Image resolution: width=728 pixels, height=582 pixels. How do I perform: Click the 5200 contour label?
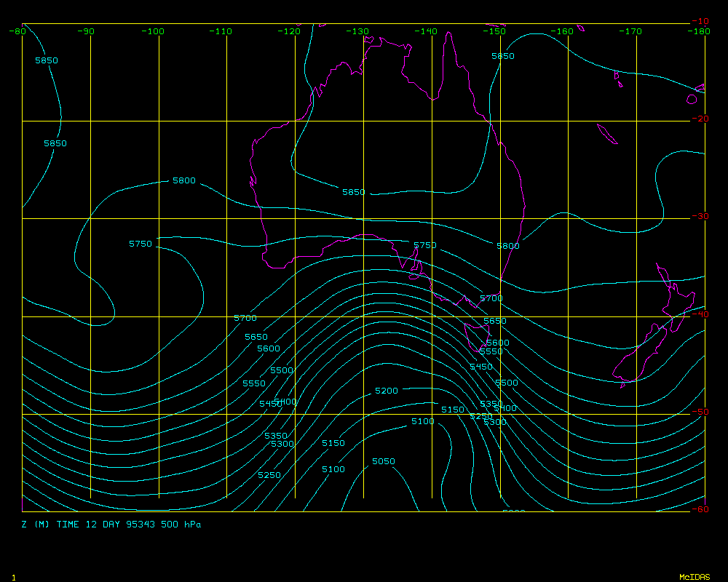(x=387, y=391)
